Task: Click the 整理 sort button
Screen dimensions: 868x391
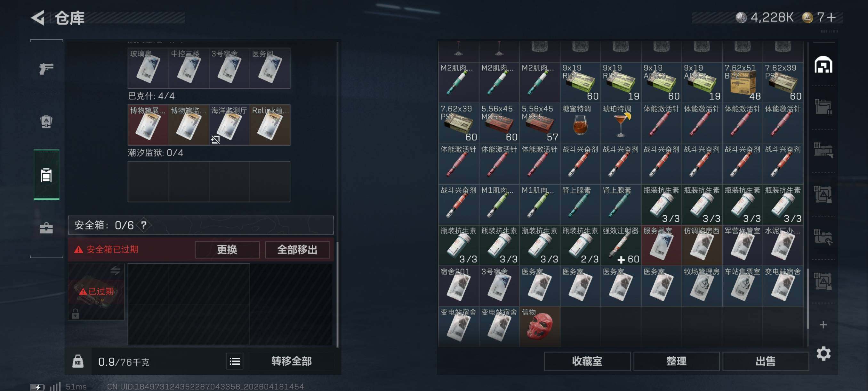Action: [x=676, y=361]
